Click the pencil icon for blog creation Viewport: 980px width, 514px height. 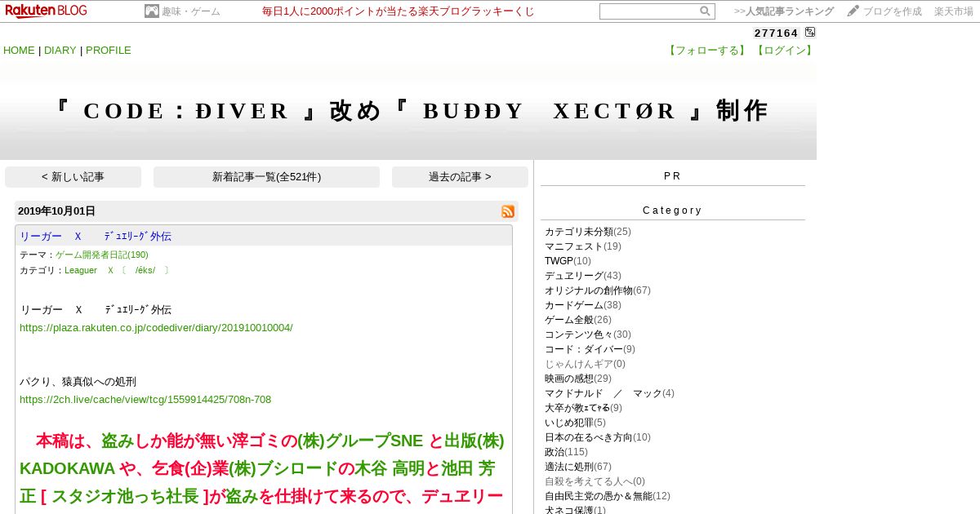[x=853, y=11]
